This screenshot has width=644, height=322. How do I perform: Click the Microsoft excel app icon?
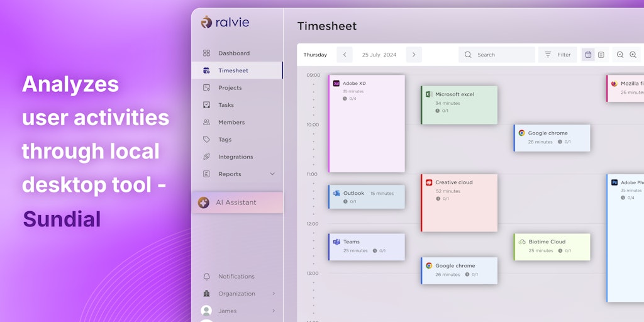pos(429,94)
